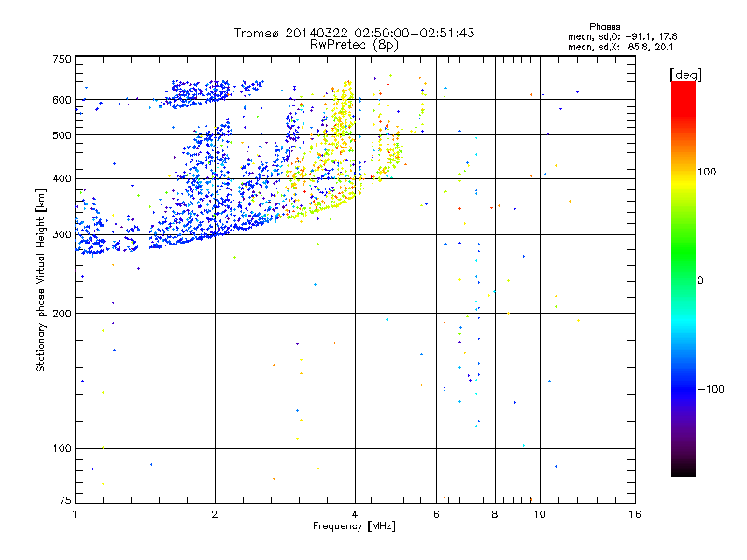Select the colorbar tick label "100" beside the yellow band
The image size is (747, 560).
[x=707, y=172]
